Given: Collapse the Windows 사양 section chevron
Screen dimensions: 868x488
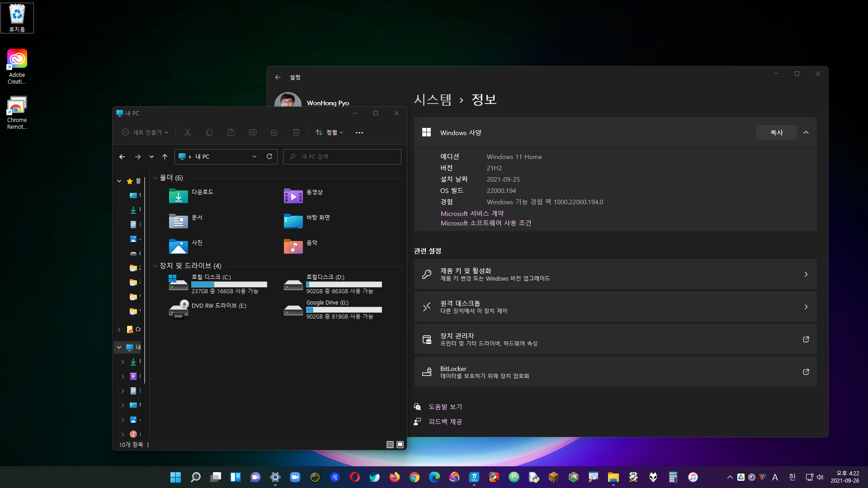Looking at the screenshot, I should point(806,132).
